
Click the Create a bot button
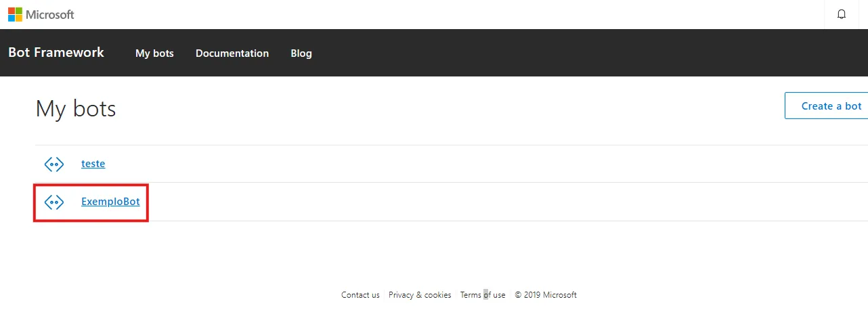click(826, 106)
